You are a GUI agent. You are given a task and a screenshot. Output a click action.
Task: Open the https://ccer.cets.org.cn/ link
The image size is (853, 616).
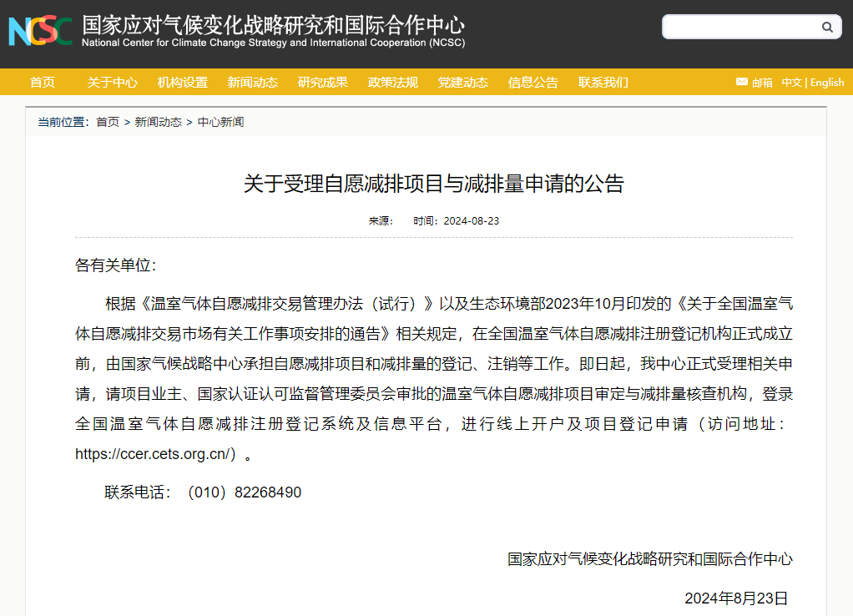147,457
